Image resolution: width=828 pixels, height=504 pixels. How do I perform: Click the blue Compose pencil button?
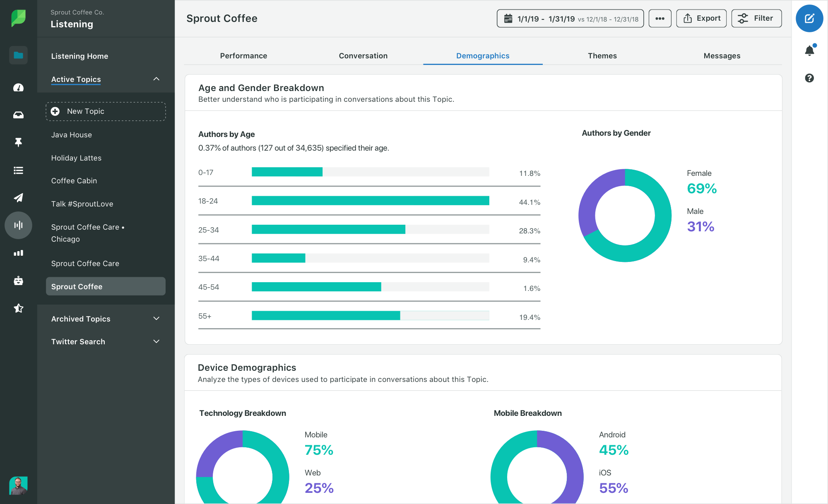[x=809, y=18]
